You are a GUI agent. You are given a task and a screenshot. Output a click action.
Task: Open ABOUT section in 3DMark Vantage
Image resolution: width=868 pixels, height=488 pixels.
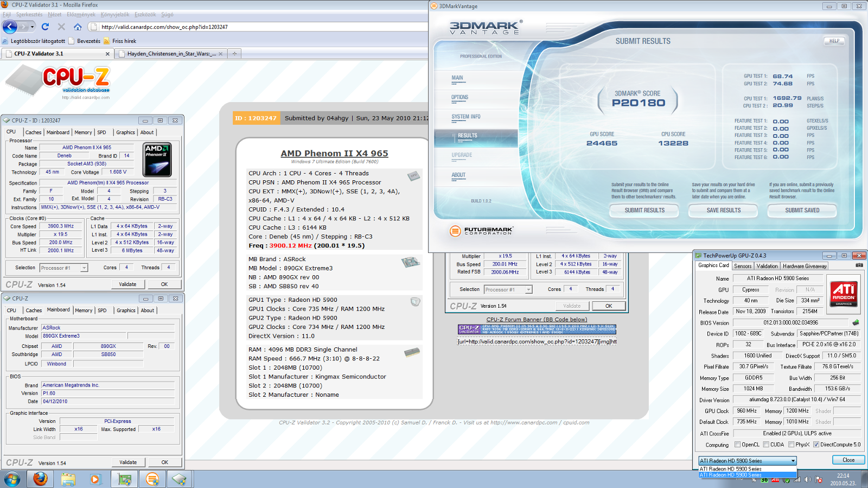coord(458,175)
